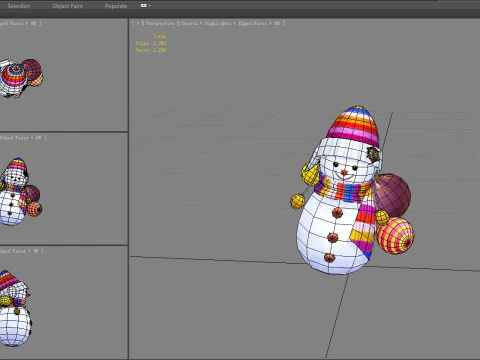
Task: Open the Selection ribbon tab
Action: point(19,6)
